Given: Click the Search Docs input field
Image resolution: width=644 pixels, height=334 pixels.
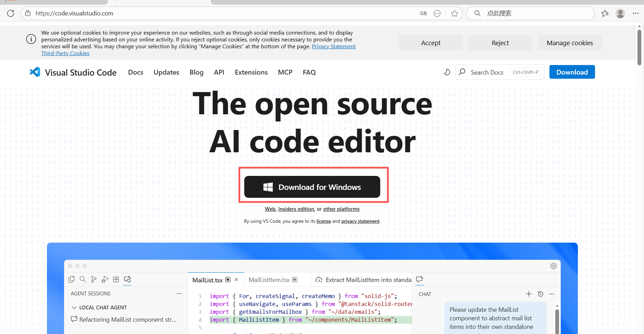Looking at the screenshot, I should point(500,72).
